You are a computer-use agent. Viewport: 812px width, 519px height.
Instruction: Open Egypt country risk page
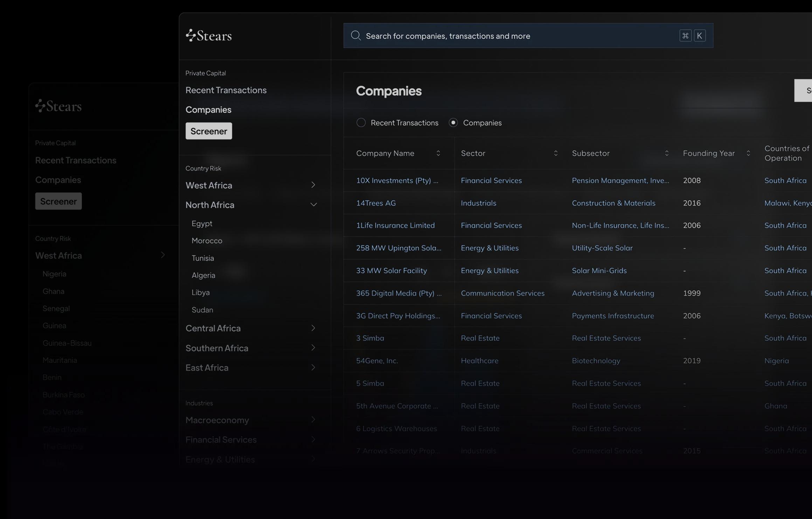[202, 223]
